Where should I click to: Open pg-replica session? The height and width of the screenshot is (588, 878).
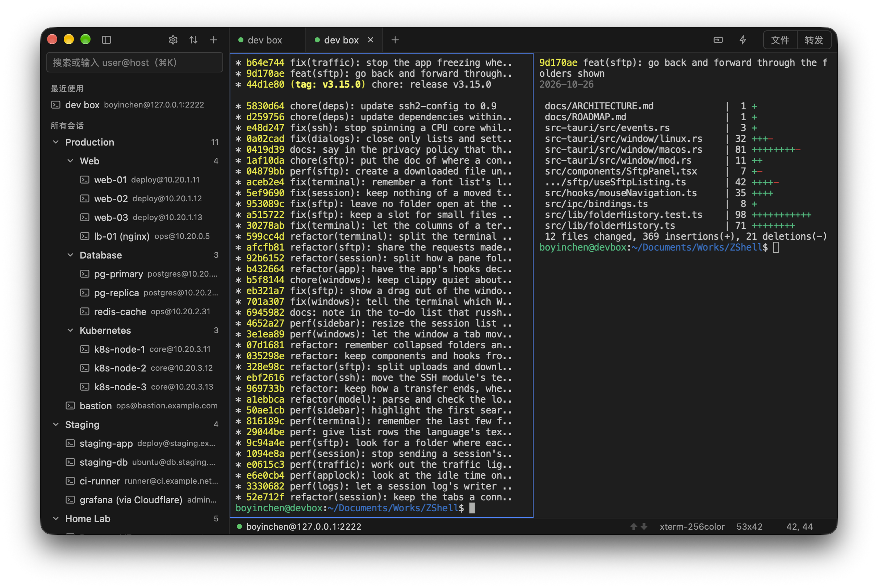(135, 293)
